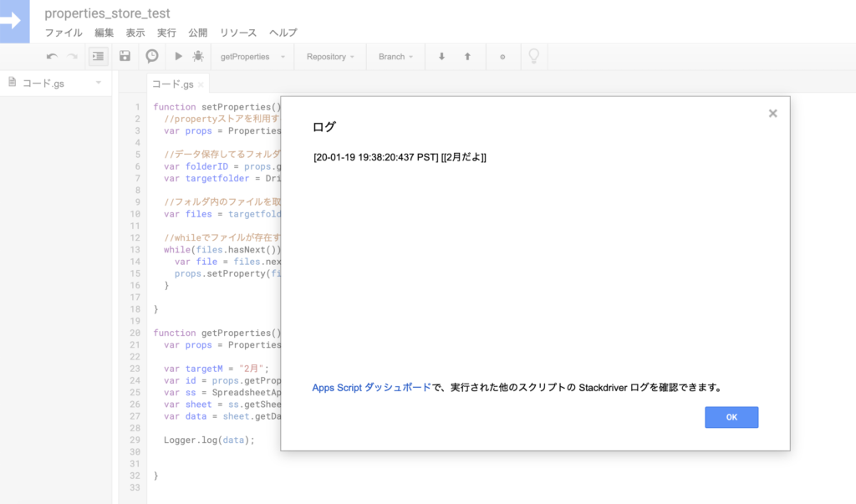Click the var sheet = ss.getShee code line
Screen dimensions: 856x504
(x=222, y=405)
